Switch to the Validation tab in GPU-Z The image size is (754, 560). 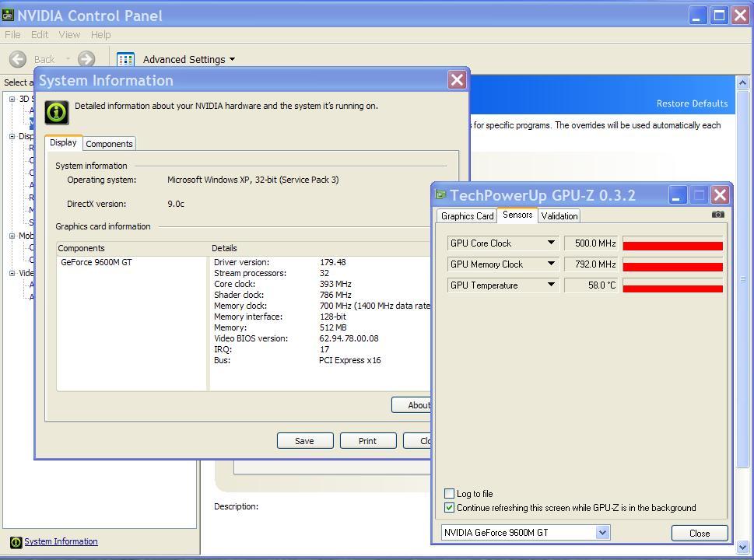pos(559,215)
